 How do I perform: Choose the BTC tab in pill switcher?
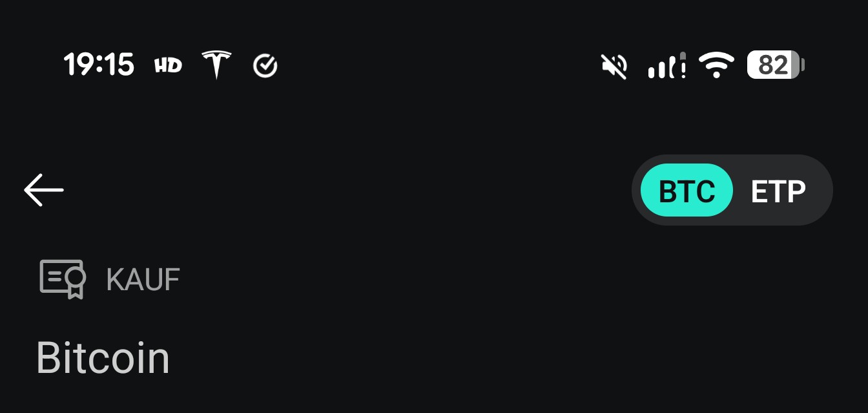(x=687, y=191)
